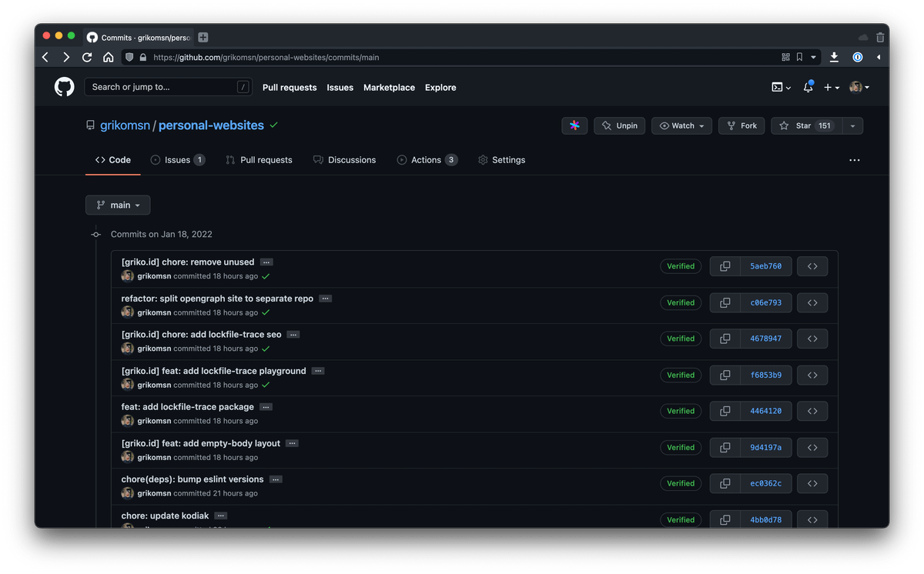Open the GitHub home logo
The height and width of the screenshot is (574, 924).
point(65,87)
